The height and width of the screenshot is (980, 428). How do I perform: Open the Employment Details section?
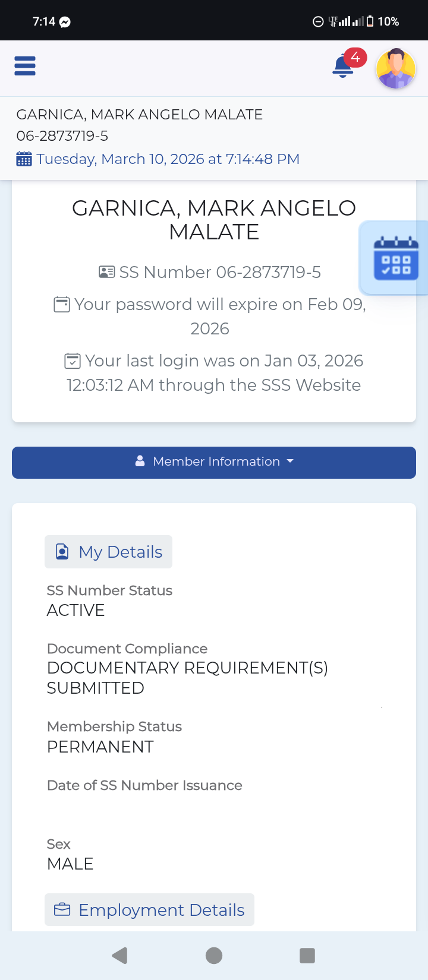[x=149, y=910]
